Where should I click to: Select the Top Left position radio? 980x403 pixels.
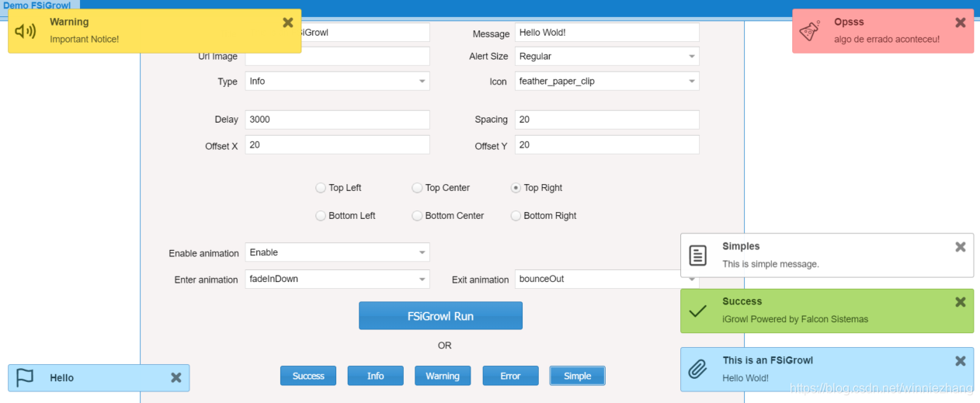coord(321,188)
